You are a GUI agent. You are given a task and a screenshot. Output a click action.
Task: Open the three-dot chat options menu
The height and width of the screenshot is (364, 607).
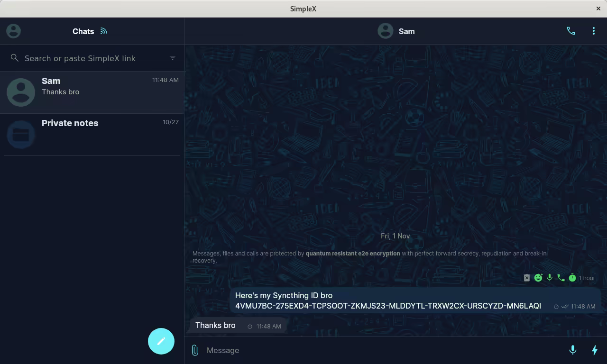coord(593,31)
